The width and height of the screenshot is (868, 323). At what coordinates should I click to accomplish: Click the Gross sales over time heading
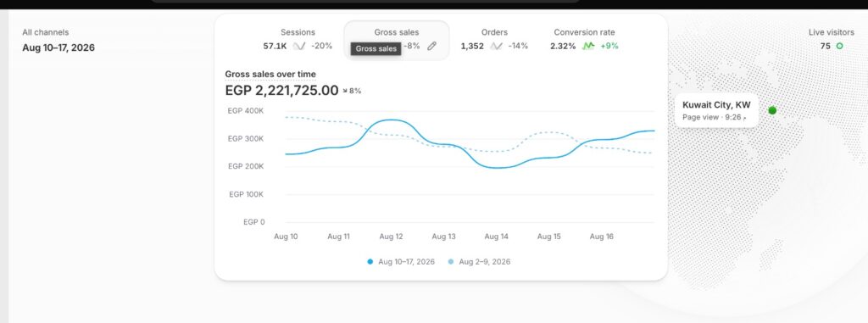pos(270,75)
